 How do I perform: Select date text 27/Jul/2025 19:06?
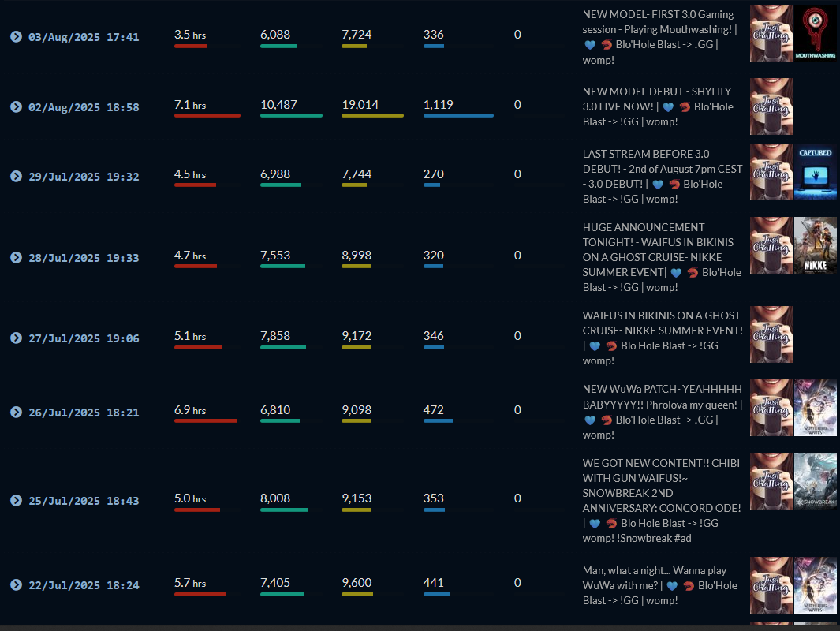(x=84, y=338)
